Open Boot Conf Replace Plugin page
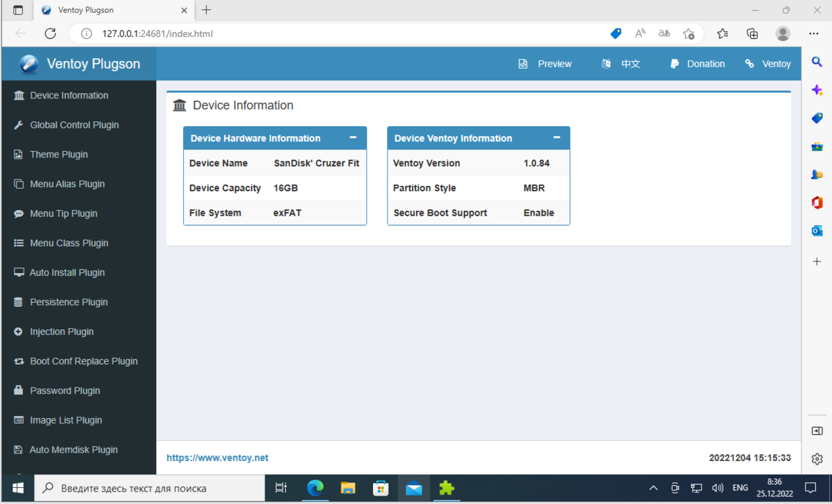The image size is (832, 504). (78, 361)
